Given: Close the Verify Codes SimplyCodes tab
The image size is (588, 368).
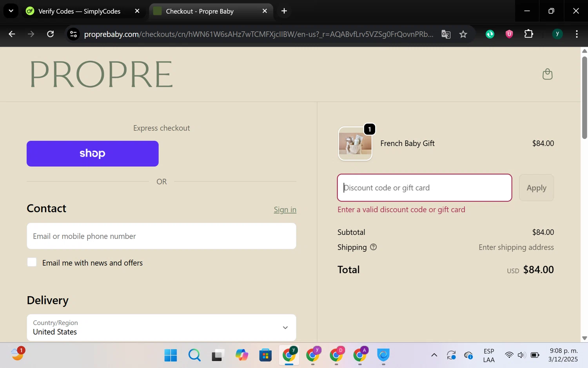Looking at the screenshot, I should point(137,11).
